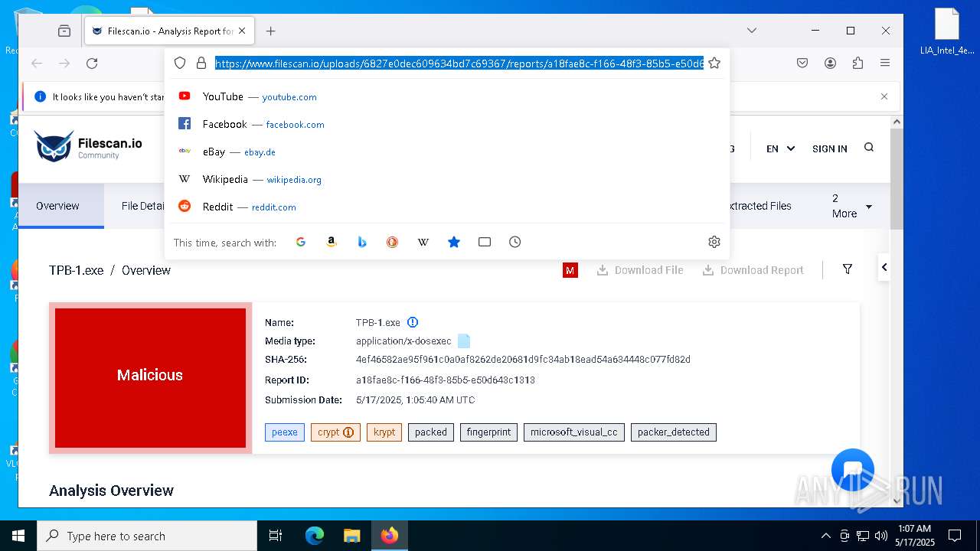The width and height of the screenshot is (980, 551).
Task: Open File Explorer from taskbar
Action: tap(351, 536)
